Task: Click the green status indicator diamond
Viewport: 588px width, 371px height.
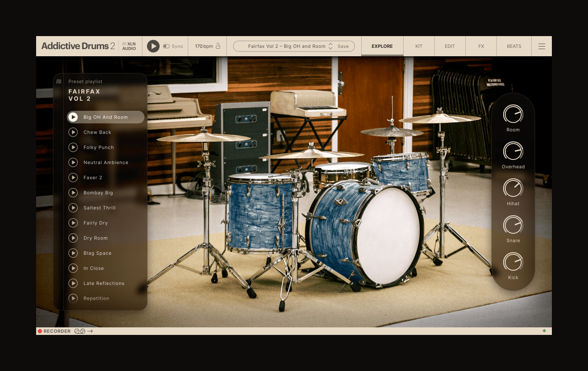Action: pos(544,331)
